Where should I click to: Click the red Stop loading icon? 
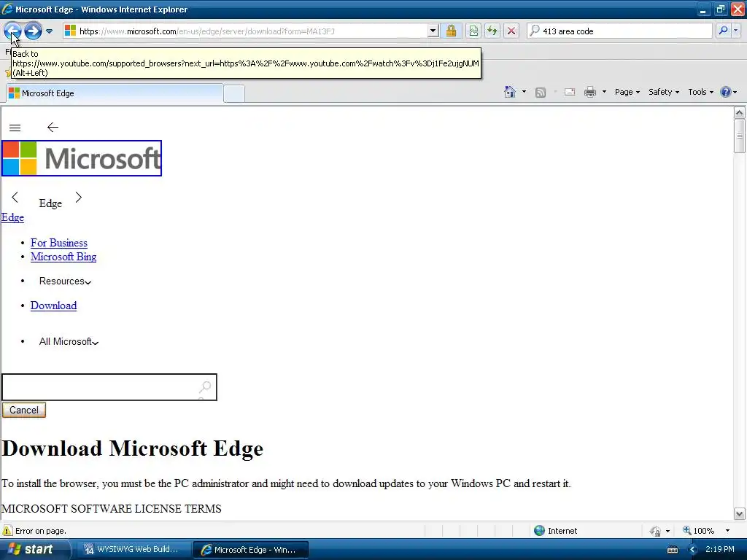tap(511, 31)
